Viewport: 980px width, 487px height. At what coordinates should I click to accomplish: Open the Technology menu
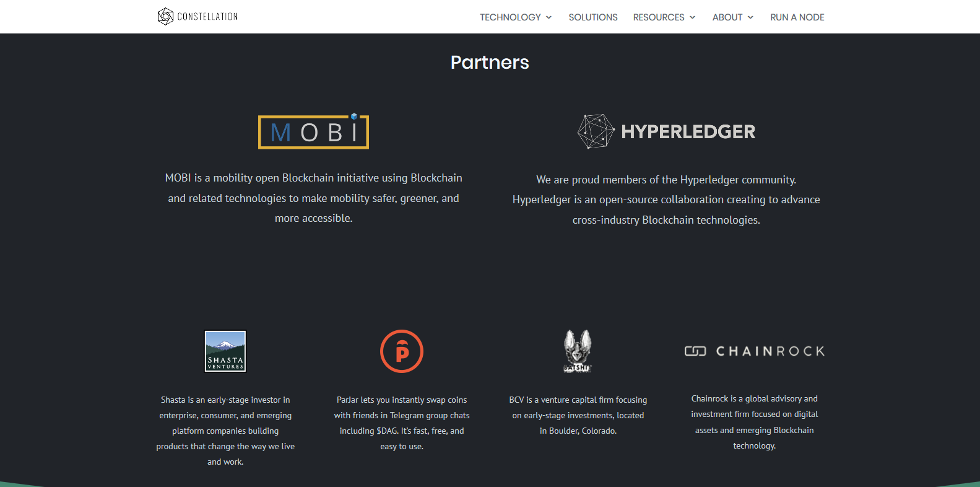pyautogui.click(x=510, y=17)
